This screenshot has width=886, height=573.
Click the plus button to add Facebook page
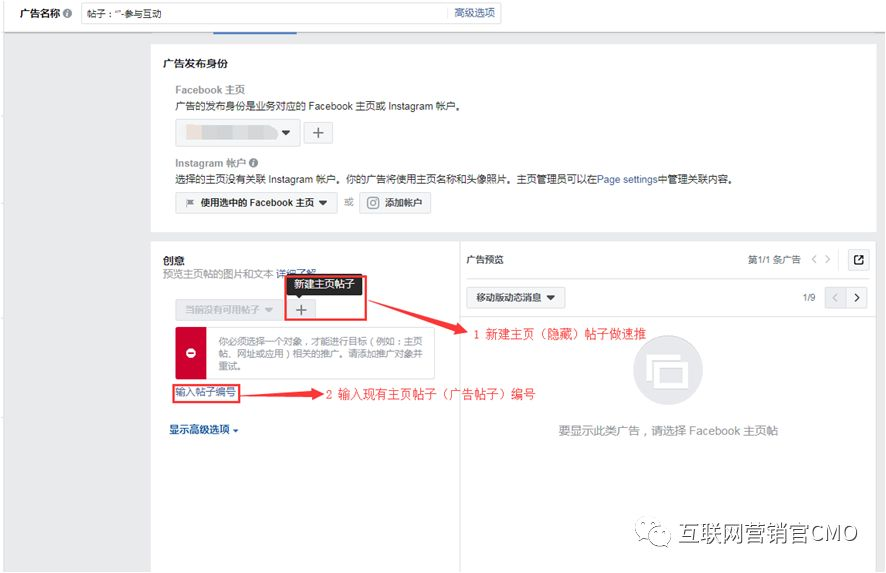pyautogui.click(x=318, y=133)
